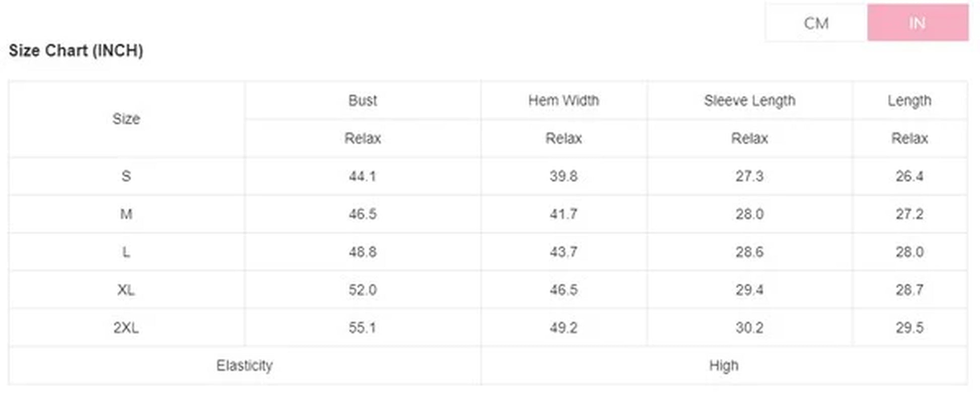Click the L hem width value 43.7
Image resolution: width=980 pixels, height=397 pixels.
point(564,252)
